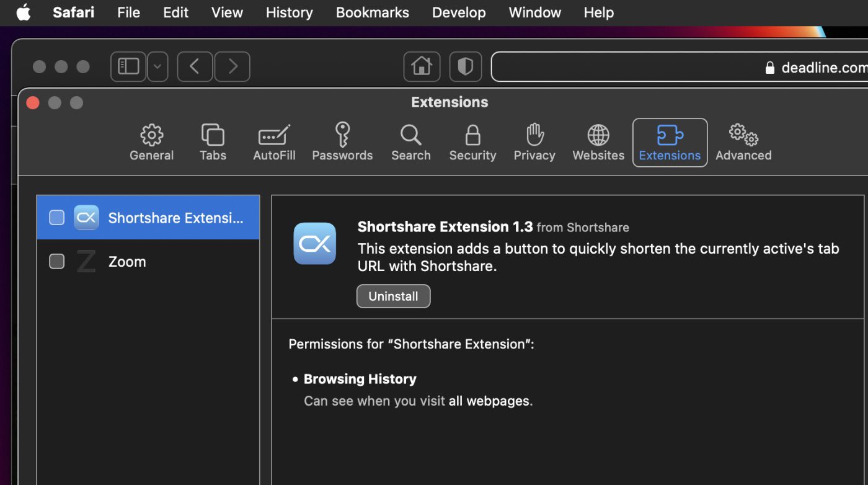Click the deadline.com address bar
Image resolution: width=868 pixels, height=485 pixels.
click(682, 67)
